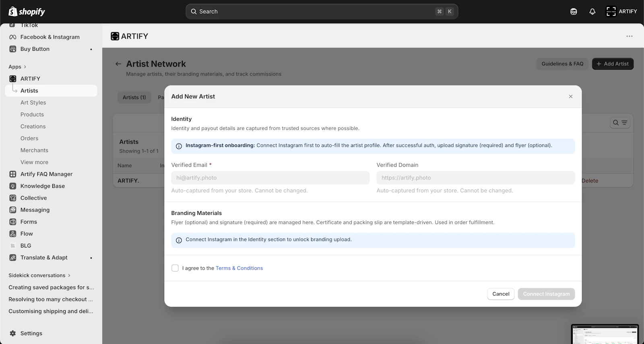
Task: Open the Sidekick assistant icon in top bar
Action: 574,12
